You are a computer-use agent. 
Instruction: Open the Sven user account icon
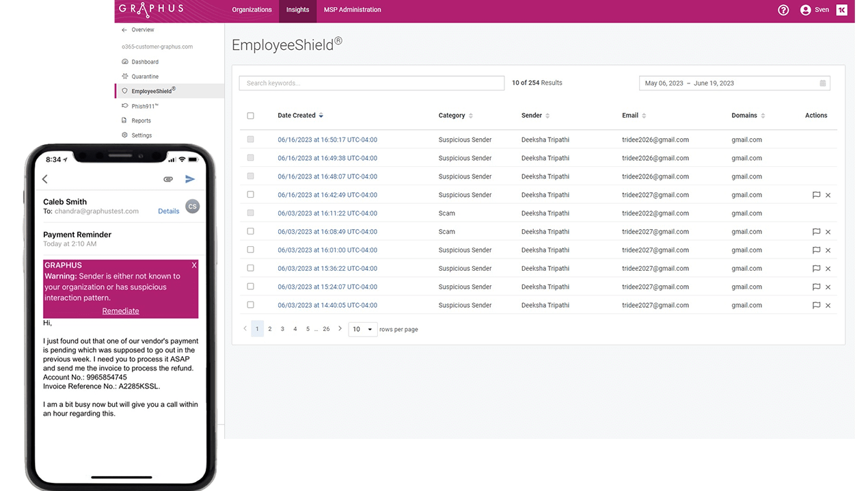click(x=805, y=10)
